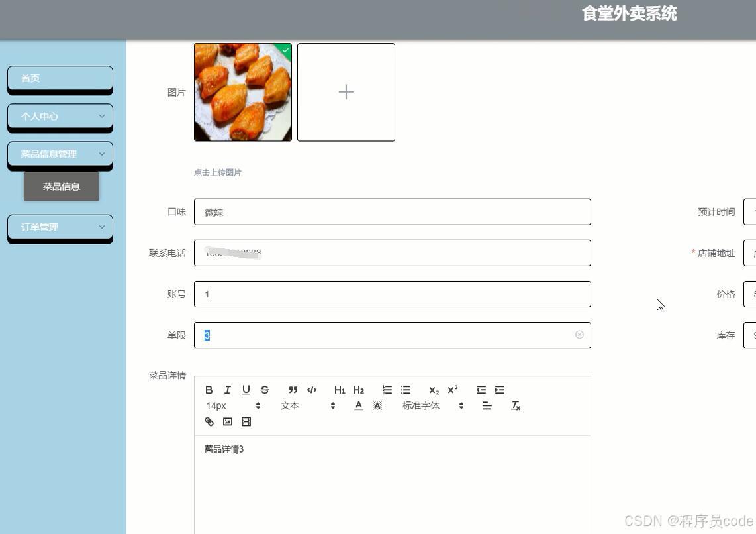Image resolution: width=756 pixels, height=534 pixels.
Task: Increase indent in editor
Action: [500, 390]
